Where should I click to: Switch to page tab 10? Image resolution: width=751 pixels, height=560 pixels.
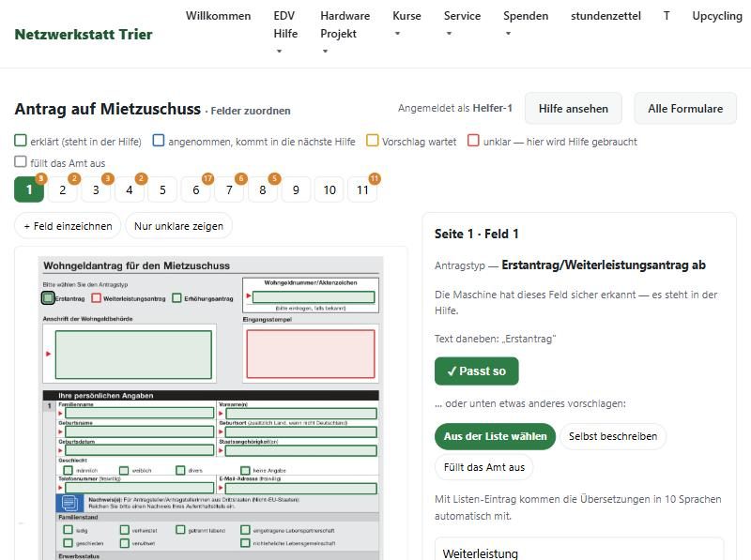tap(330, 189)
